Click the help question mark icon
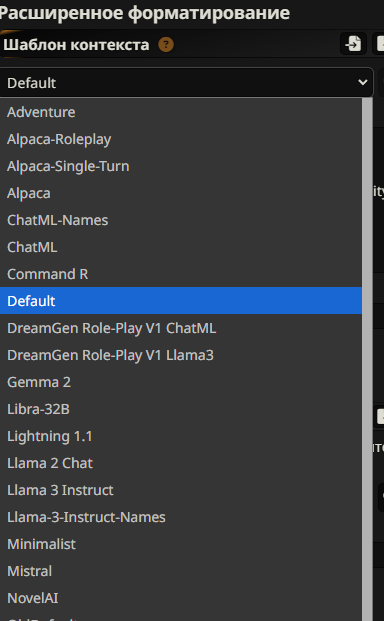This screenshot has height=621, width=384. tap(166, 44)
